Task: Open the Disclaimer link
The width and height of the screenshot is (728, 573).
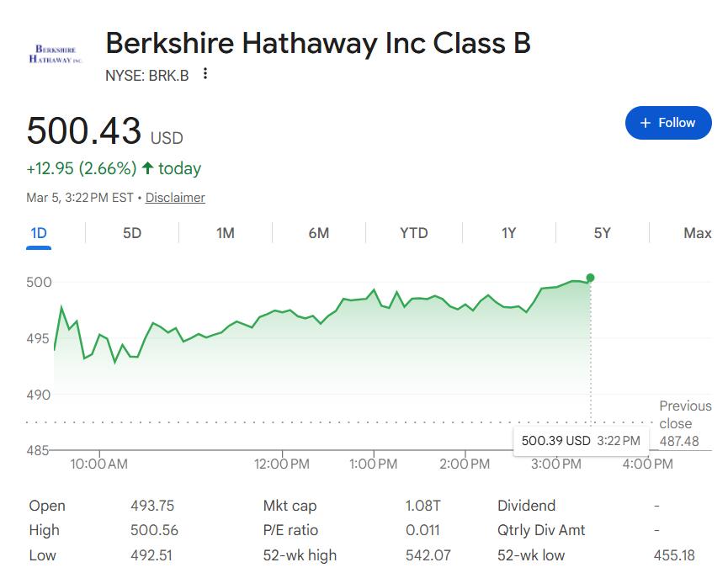Action: [175, 198]
